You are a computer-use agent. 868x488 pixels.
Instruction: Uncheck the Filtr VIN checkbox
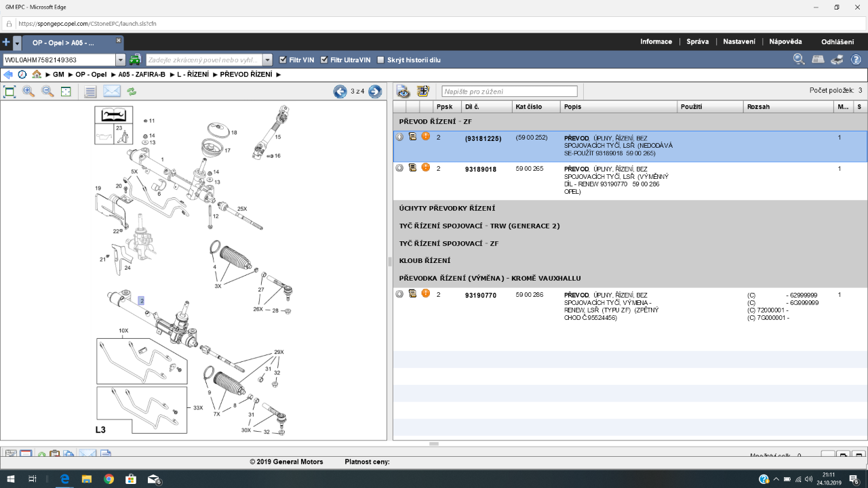point(283,60)
